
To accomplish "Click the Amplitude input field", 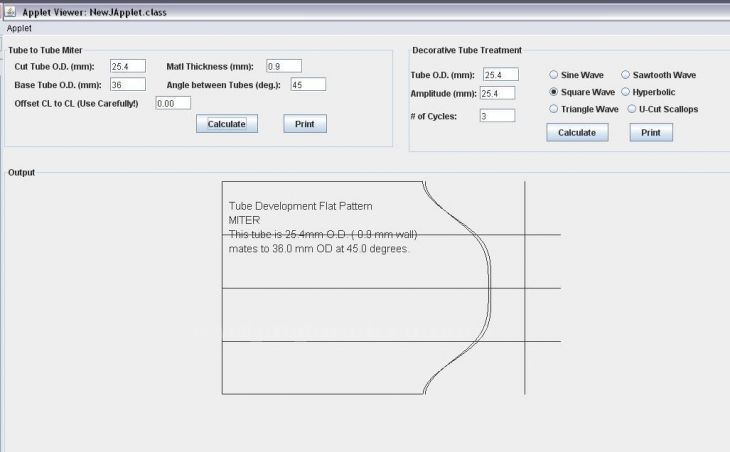I will 496,93.
